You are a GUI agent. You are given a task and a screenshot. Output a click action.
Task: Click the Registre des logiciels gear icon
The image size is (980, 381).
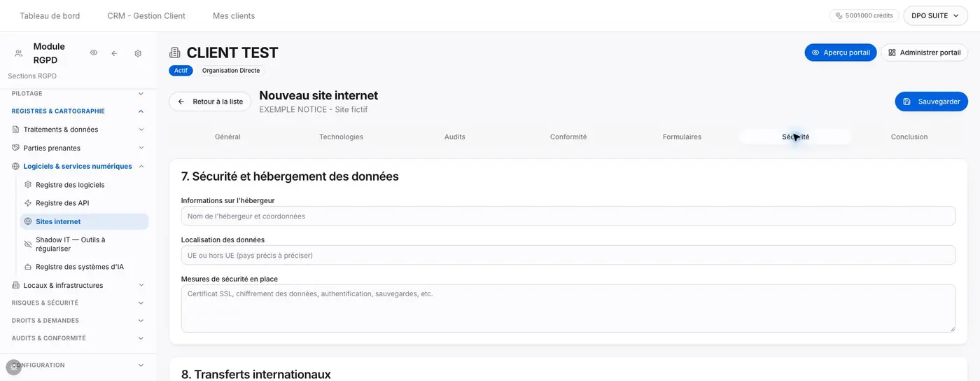coord(28,185)
